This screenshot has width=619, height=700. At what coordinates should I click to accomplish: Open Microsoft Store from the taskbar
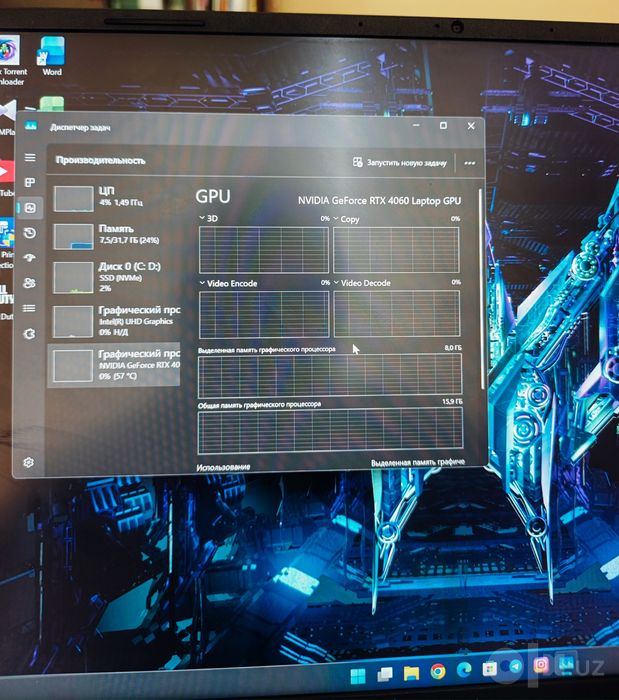490,668
